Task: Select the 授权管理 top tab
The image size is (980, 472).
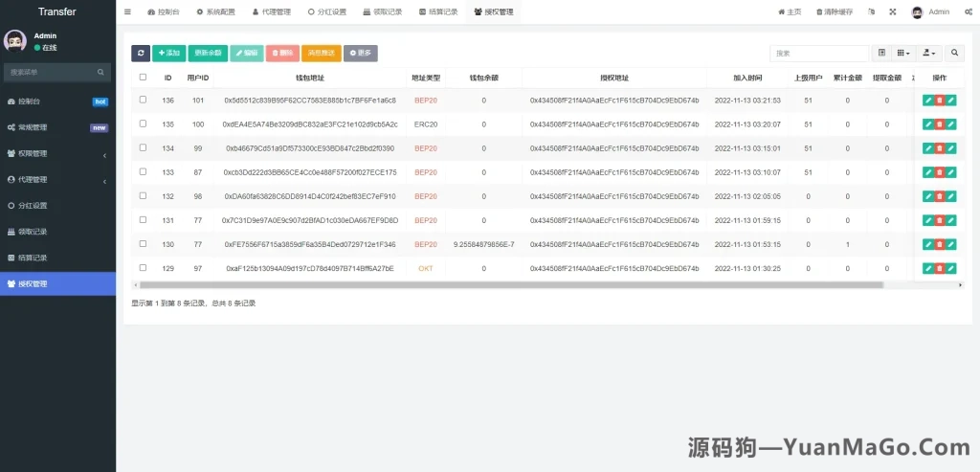Action: (x=494, y=11)
